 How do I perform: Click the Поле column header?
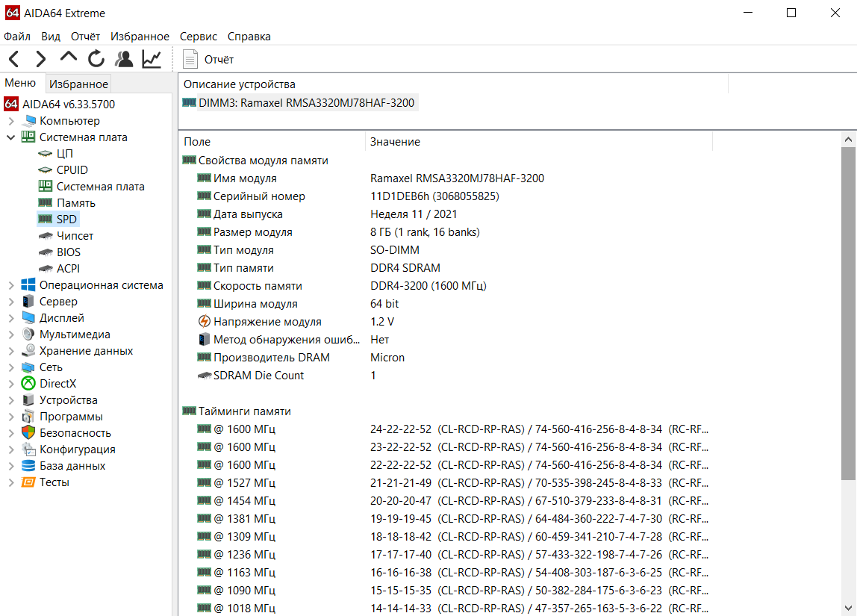tap(272, 142)
